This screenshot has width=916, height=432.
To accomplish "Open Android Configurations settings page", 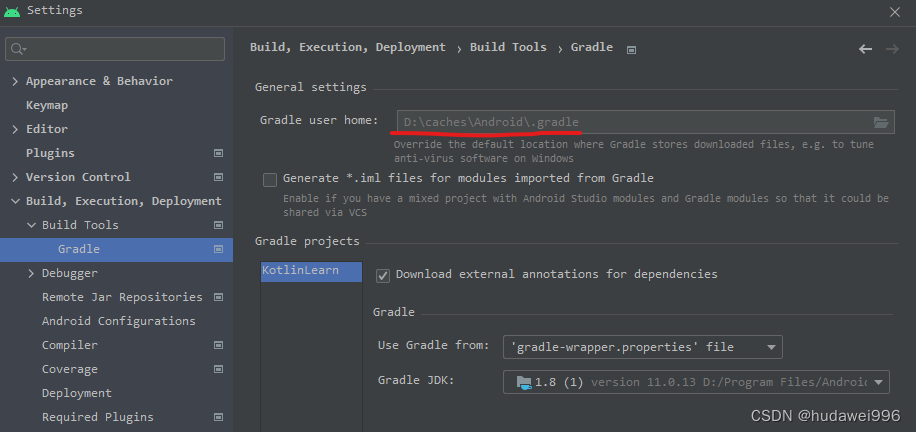I will click(119, 321).
